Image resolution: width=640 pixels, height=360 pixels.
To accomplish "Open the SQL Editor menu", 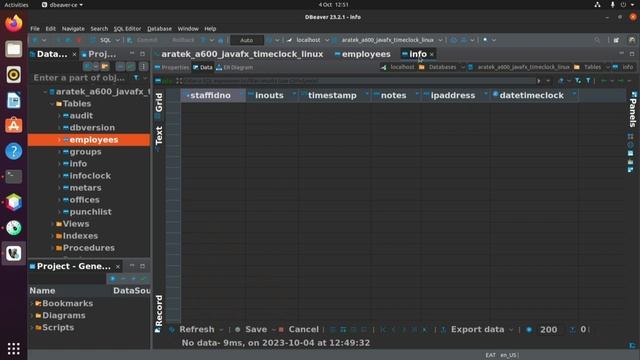I will click(127, 29).
